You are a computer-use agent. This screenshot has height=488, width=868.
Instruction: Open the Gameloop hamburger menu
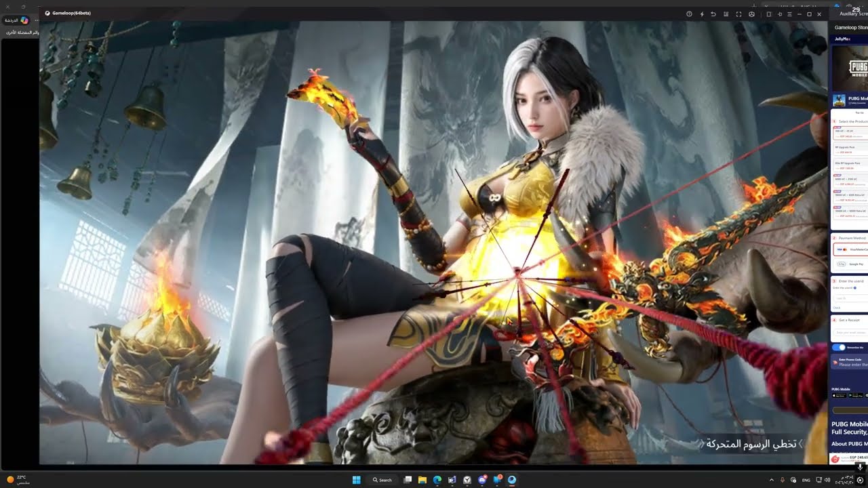pos(789,14)
